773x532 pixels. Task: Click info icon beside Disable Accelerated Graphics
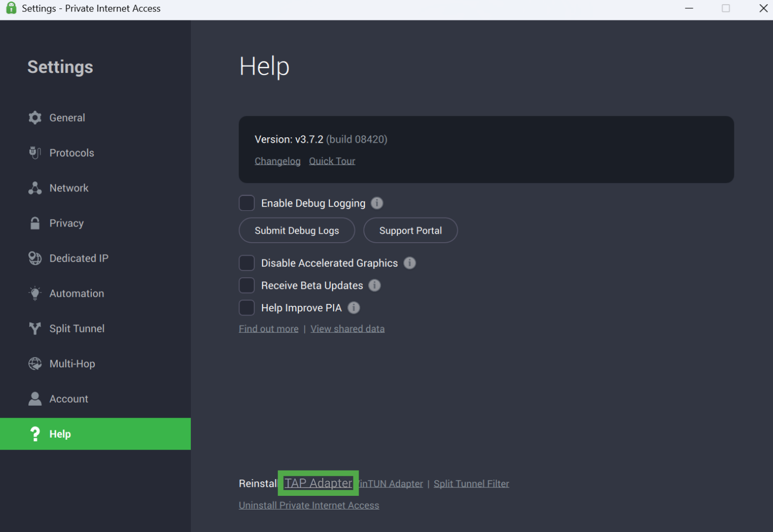point(410,263)
